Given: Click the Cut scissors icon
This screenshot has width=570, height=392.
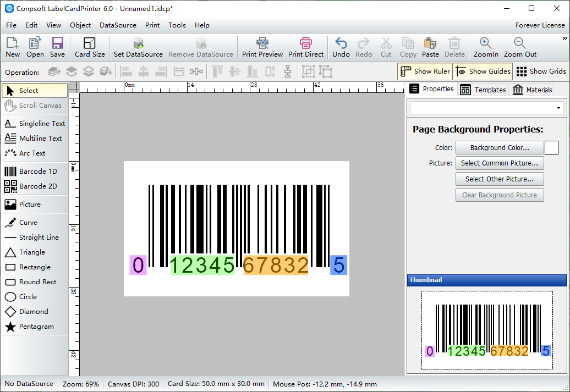Looking at the screenshot, I should pyautogui.click(x=386, y=47).
